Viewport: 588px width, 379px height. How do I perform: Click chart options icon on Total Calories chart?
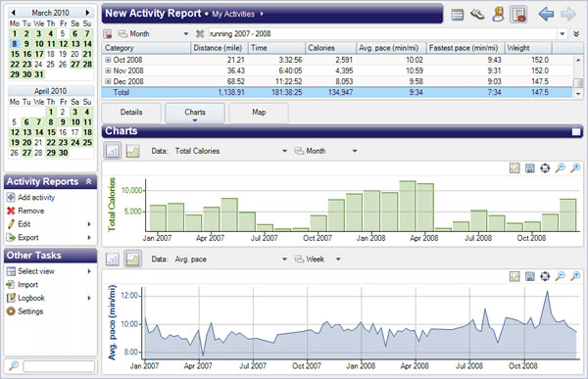pyautogui.click(x=514, y=168)
